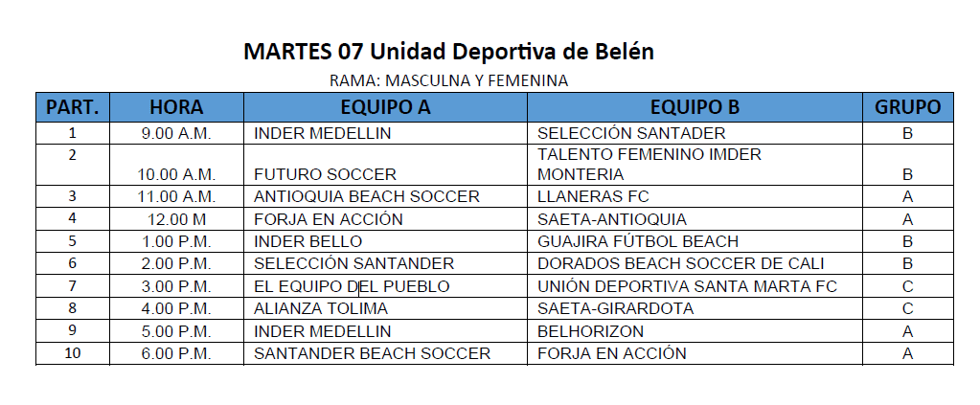This screenshot has height=405, width=980.
Task: Select the TALENTO FEMENINO IMDER MONTERIA cell
Action: click(650, 164)
